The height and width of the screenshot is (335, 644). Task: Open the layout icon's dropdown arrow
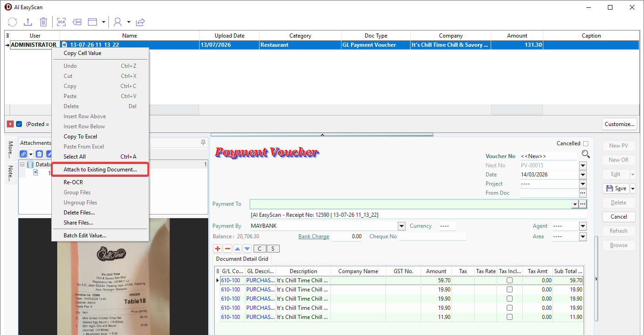pyautogui.click(x=104, y=22)
